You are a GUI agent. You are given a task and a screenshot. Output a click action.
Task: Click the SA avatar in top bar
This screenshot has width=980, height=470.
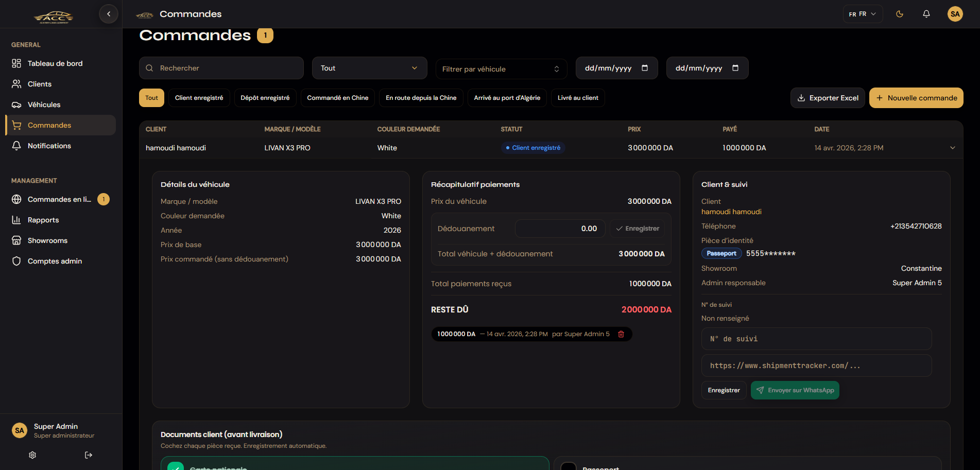tap(955, 14)
